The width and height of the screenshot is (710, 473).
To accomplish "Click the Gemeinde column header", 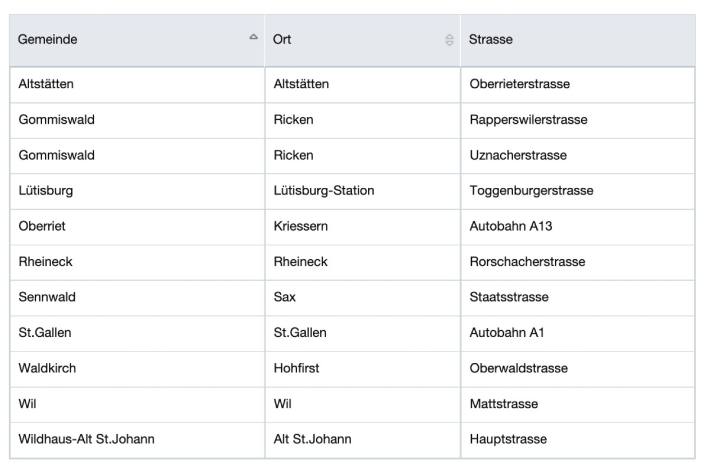I will pos(137,40).
